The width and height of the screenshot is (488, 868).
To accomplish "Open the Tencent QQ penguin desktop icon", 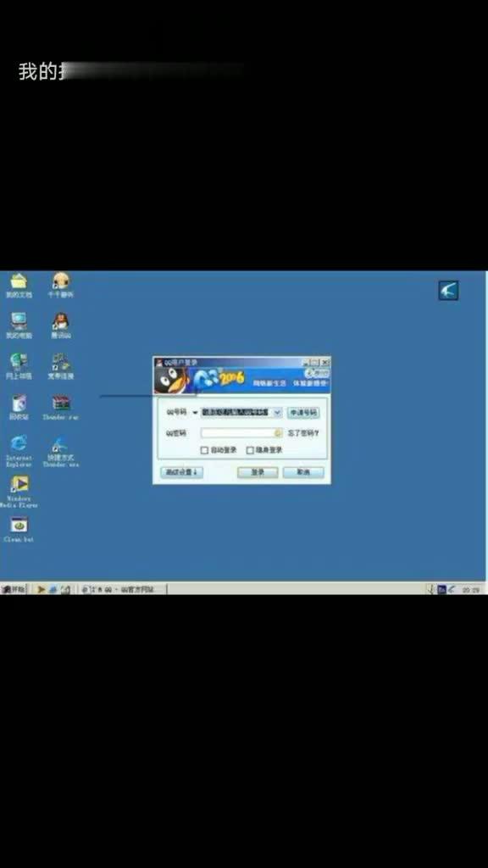I will click(60, 325).
